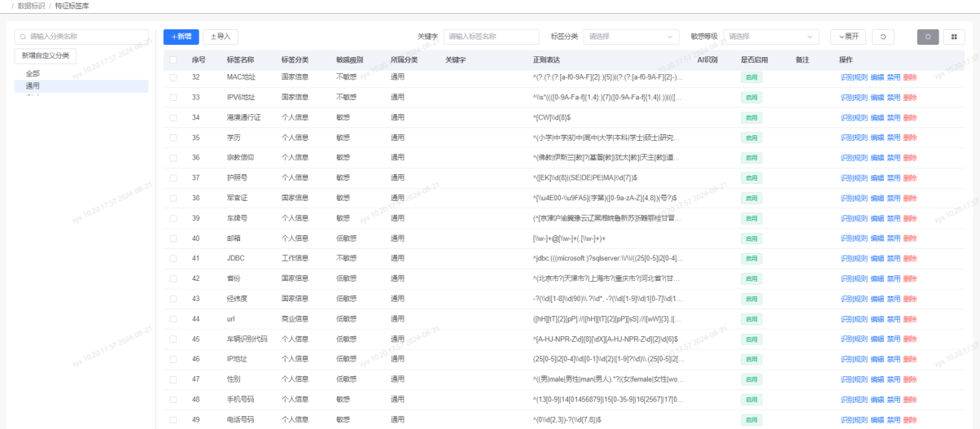Click the reset icon button beside 展开

[x=883, y=37]
